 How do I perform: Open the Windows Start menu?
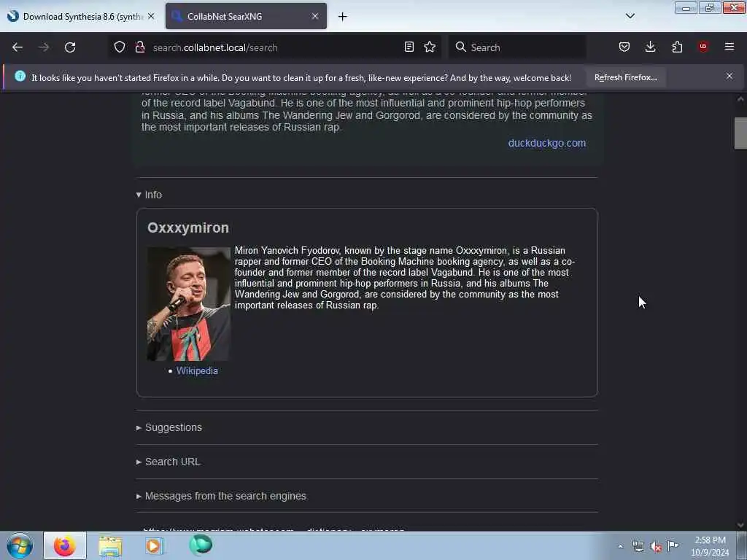coord(20,545)
